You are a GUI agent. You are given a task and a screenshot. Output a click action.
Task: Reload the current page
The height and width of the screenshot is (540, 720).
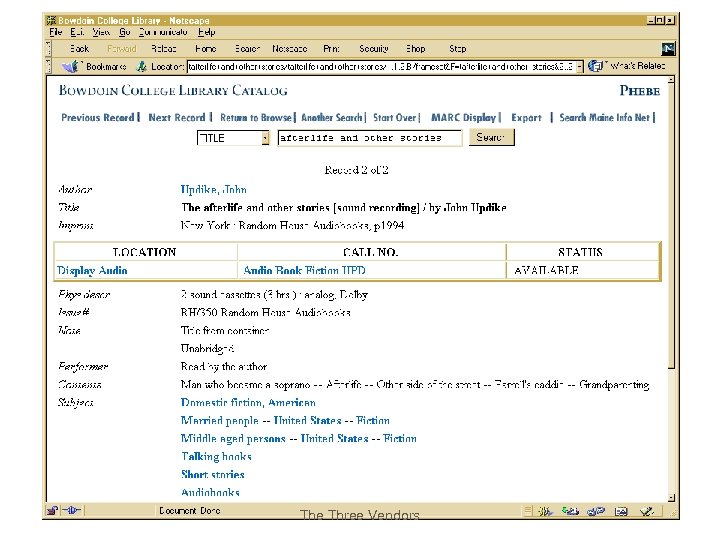[x=163, y=49]
